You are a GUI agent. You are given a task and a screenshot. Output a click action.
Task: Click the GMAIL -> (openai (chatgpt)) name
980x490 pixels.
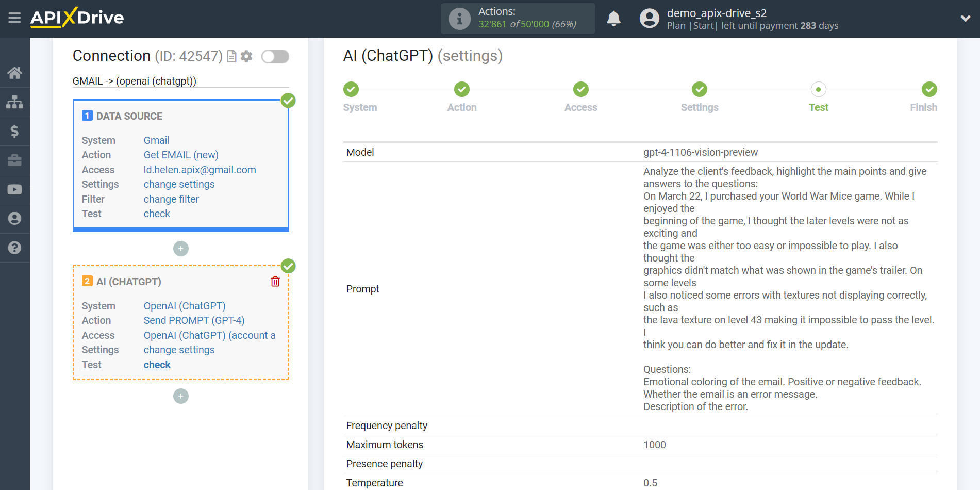pyautogui.click(x=135, y=81)
